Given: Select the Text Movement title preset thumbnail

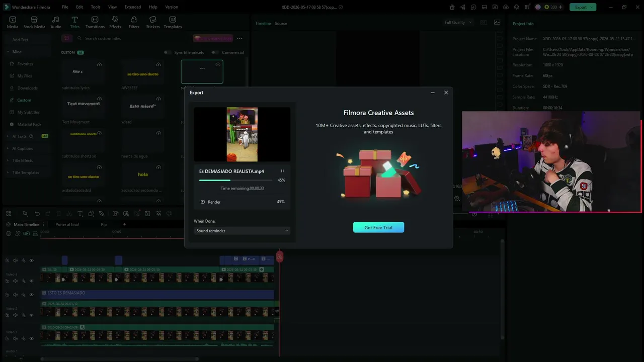Looking at the screenshot, I should [84, 106].
